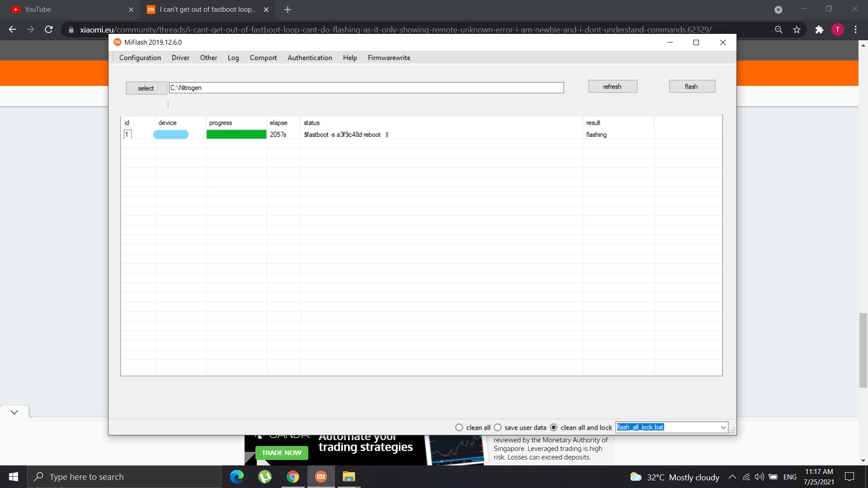Click the TRADE NOW ad button

click(282, 453)
